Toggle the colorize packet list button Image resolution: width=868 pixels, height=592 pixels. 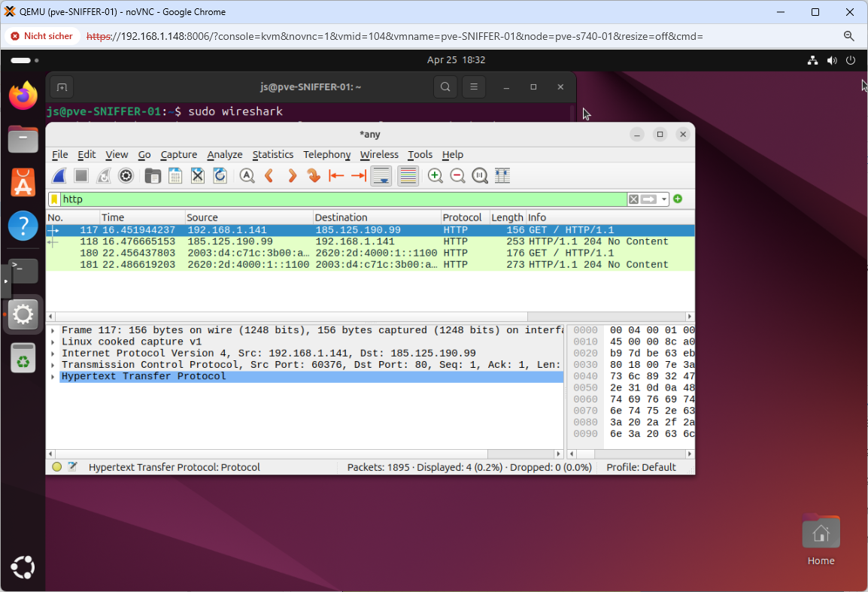(407, 176)
